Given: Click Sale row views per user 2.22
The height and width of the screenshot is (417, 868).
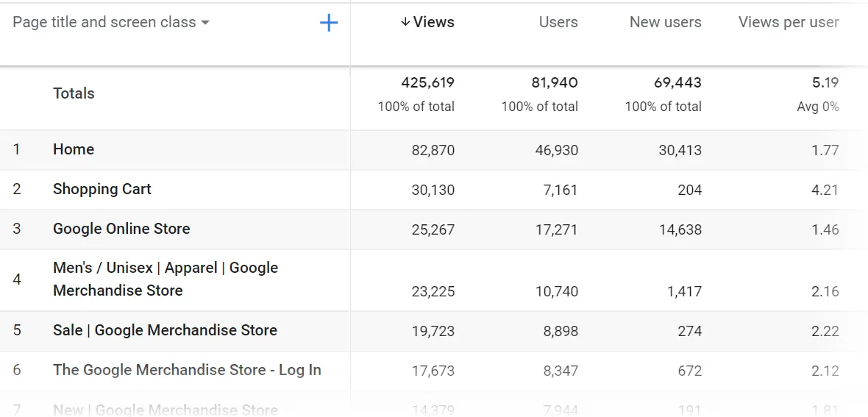Looking at the screenshot, I should pyautogui.click(x=825, y=331).
